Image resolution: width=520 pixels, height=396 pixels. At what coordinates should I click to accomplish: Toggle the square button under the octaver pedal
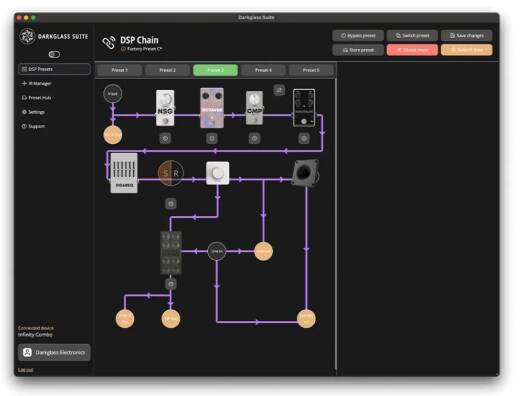[x=212, y=138]
